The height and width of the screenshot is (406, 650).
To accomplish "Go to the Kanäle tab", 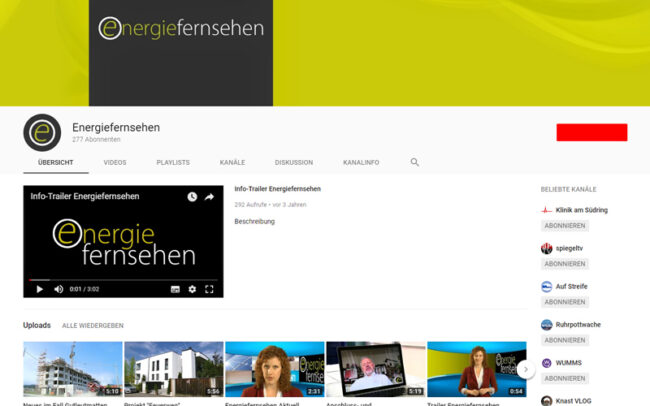I will point(232,163).
